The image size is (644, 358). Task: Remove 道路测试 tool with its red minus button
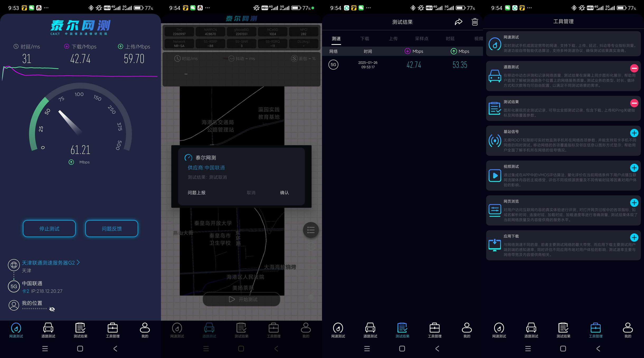point(634,68)
